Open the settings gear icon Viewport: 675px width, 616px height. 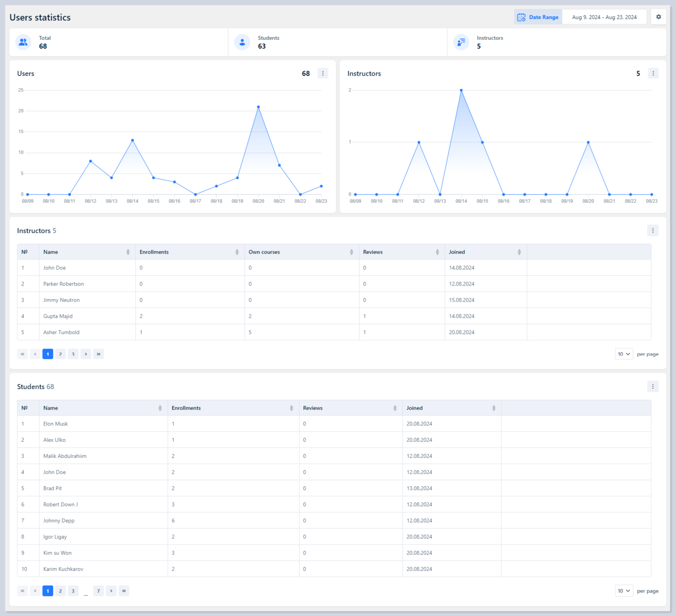[658, 17]
